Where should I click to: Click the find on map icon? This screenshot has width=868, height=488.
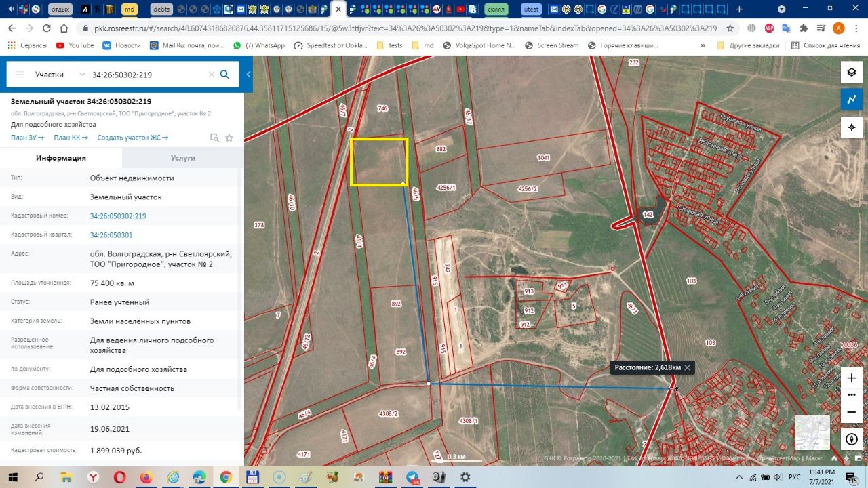pyautogui.click(x=214, y=138)
